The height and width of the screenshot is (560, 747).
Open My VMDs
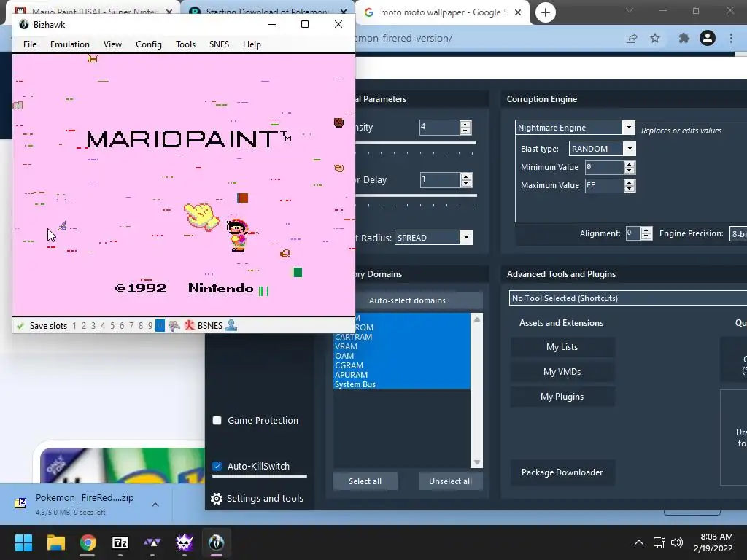562,372
